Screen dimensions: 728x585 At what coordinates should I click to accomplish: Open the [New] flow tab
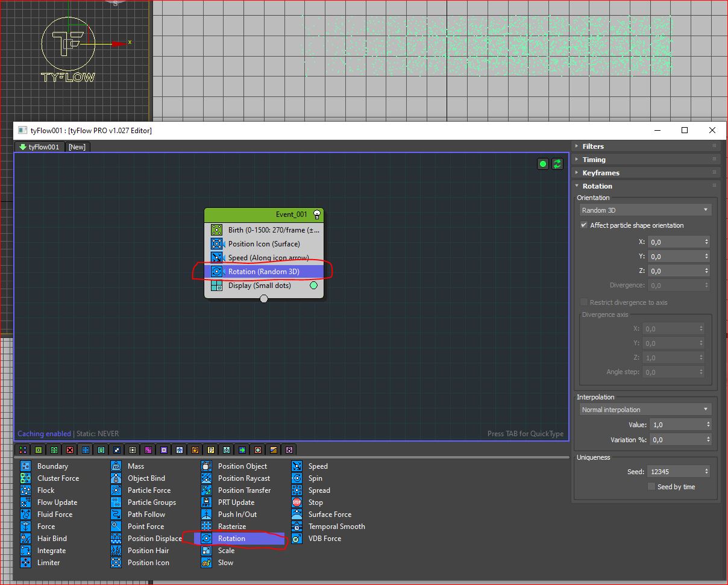pos(77,147)
